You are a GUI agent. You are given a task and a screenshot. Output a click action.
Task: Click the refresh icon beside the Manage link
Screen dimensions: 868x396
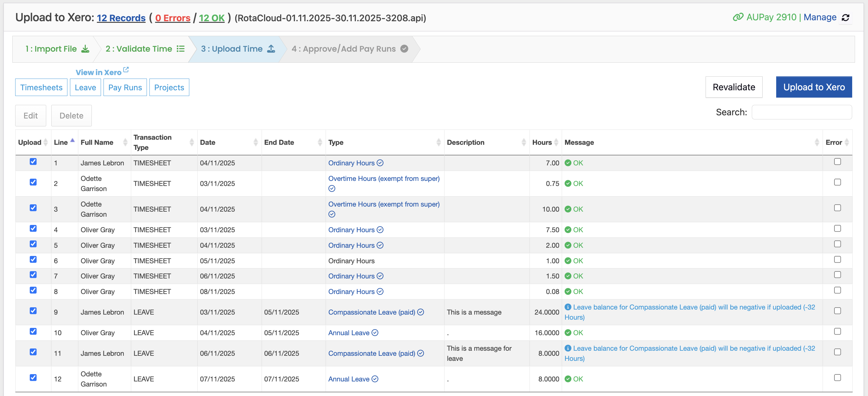coord(847,17)
